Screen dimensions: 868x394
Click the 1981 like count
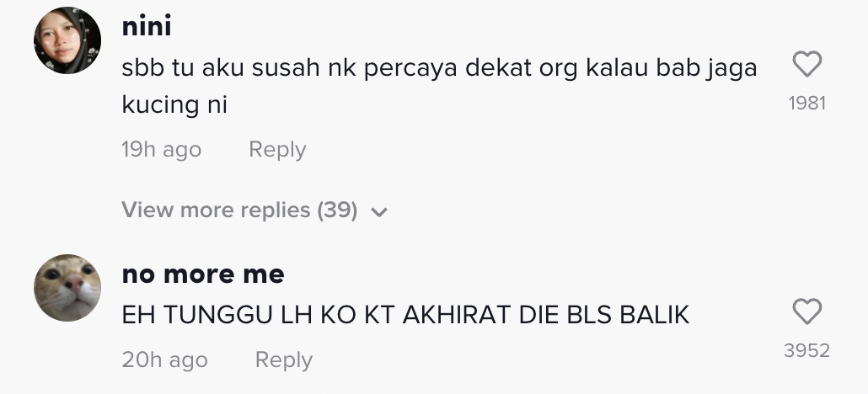click(x=806, y=104)
